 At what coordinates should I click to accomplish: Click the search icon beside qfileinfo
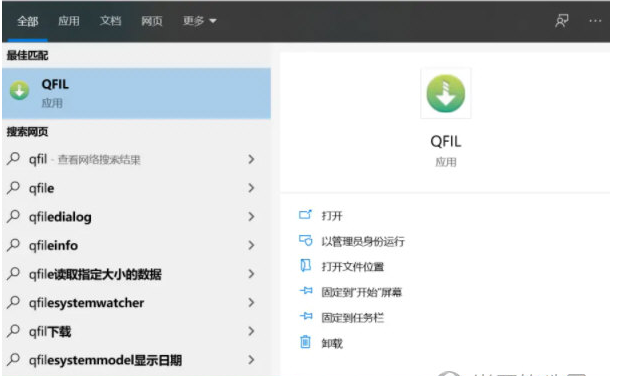click(x=13, y=244)
